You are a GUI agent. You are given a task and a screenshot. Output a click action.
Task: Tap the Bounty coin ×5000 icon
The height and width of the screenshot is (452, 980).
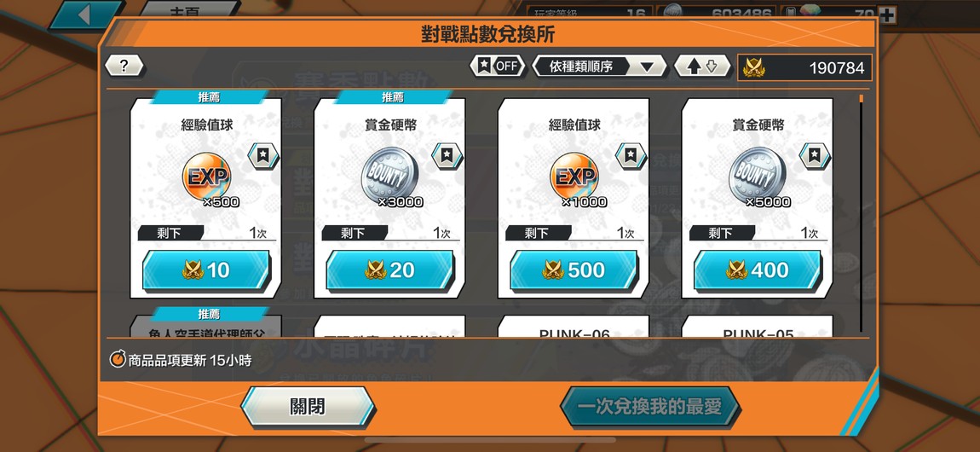[x=758, y=176]
